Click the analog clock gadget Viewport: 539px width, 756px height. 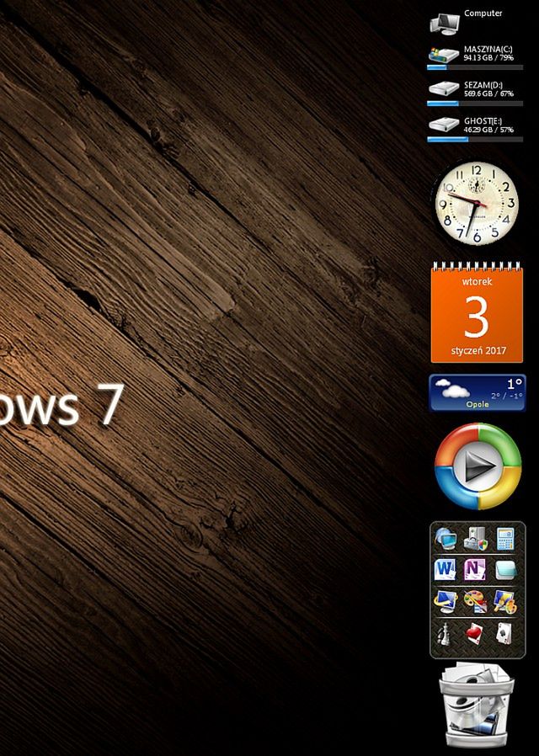(x=477, y=203)
